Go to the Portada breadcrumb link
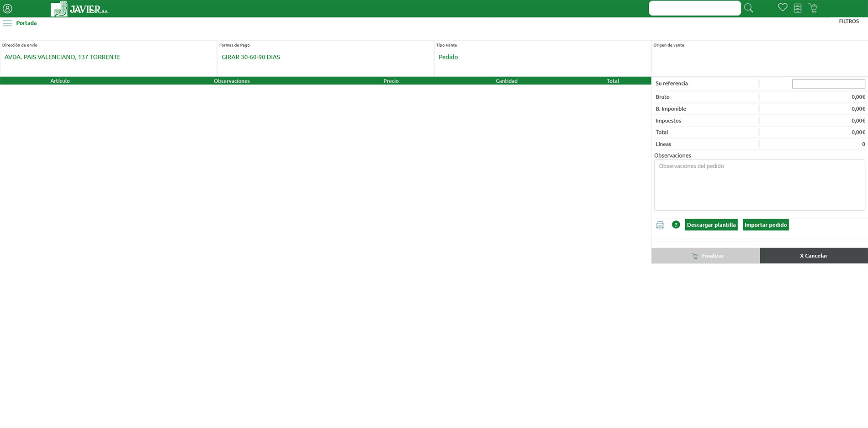Screen dimensions: 868x428 26,23
